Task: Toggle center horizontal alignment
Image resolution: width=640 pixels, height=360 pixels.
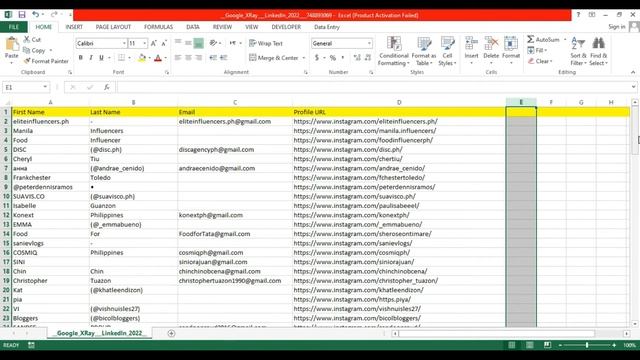Action: (188, 58)
